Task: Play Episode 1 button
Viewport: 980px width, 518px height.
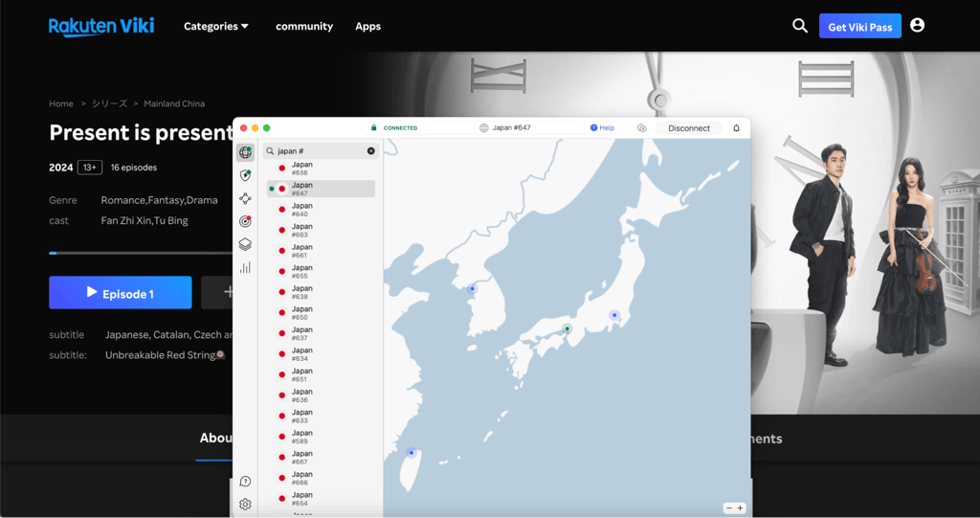Action: (x=121, y=293)
